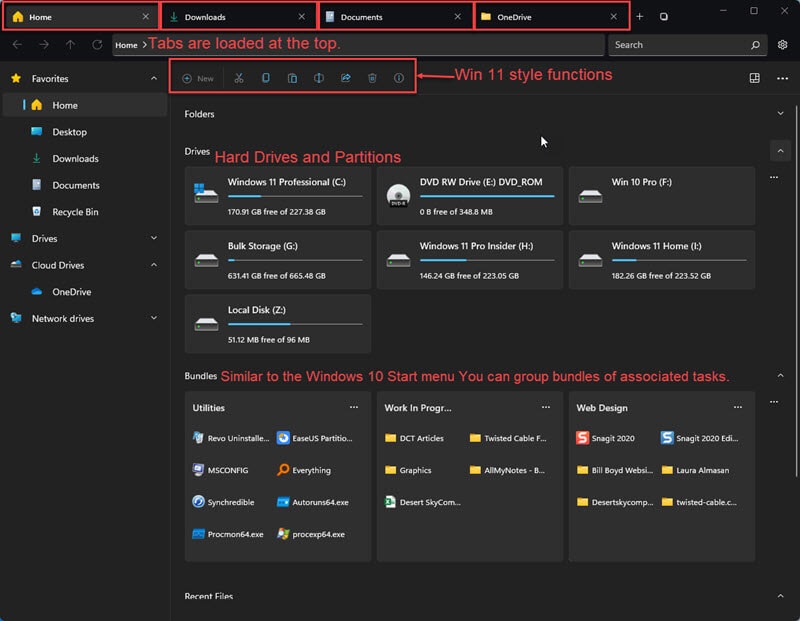Viewport: 800px width, 621px height.
Task: Click the Cut icon in the toolbar
Action: coord(239,78)
